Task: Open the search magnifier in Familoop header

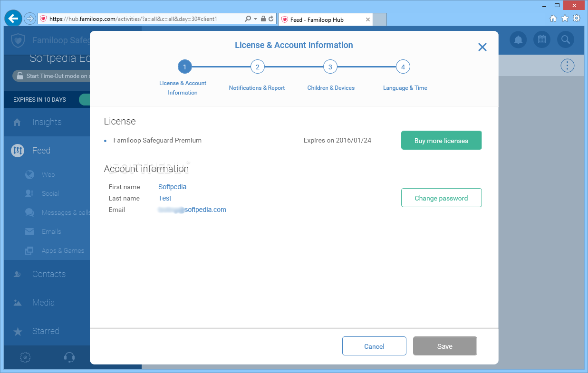Action: click(x=565, y=39)
